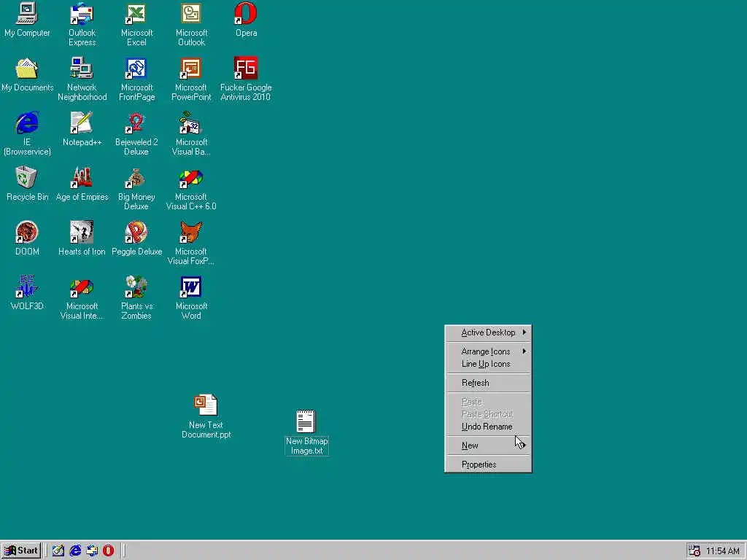Click the 11:54 AM system clock
The width and height of the screenshot is (747, 560).
pyautogui.click(x=723, y=551)
